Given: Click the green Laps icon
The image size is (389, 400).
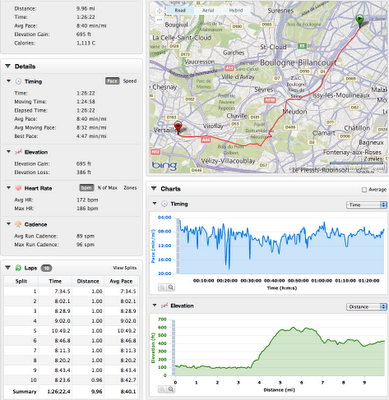Looking at the screenshot, I should coord(18,268).
